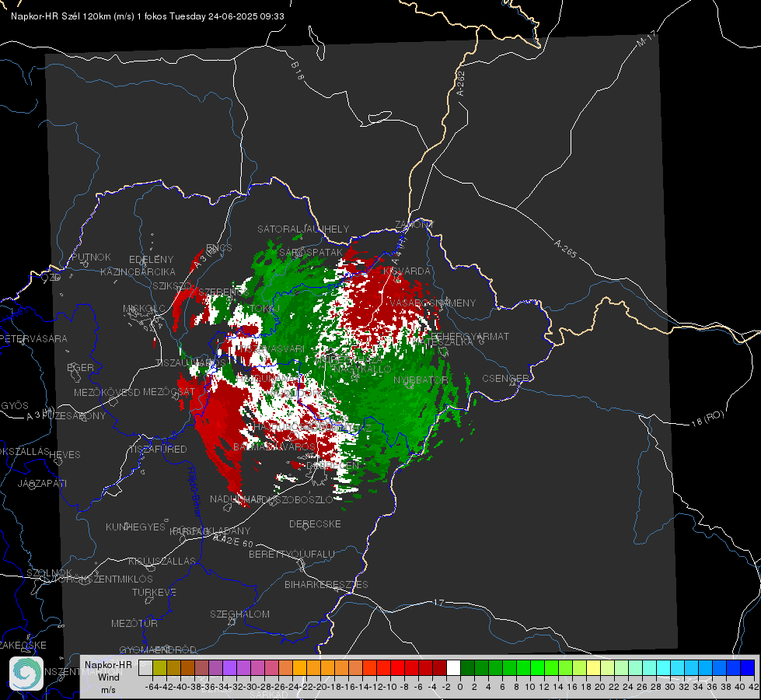The image size is (761, 700).
Task: Select the NAGYKÁLLÓ label
Action: 362,369
